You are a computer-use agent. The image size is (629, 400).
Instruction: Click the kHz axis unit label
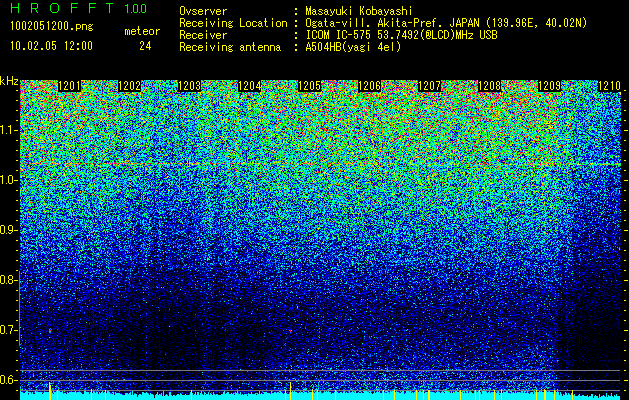[9, 81]
